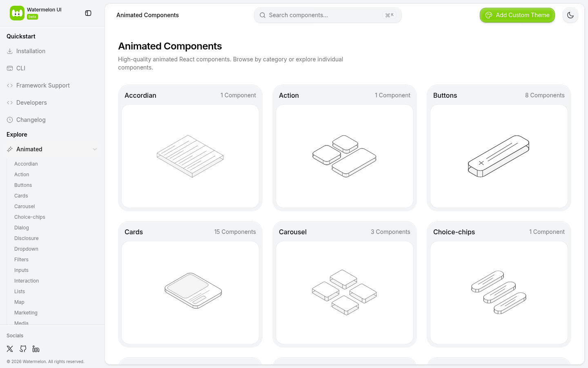Click the Framework Support code icon

tap(10, 85)
